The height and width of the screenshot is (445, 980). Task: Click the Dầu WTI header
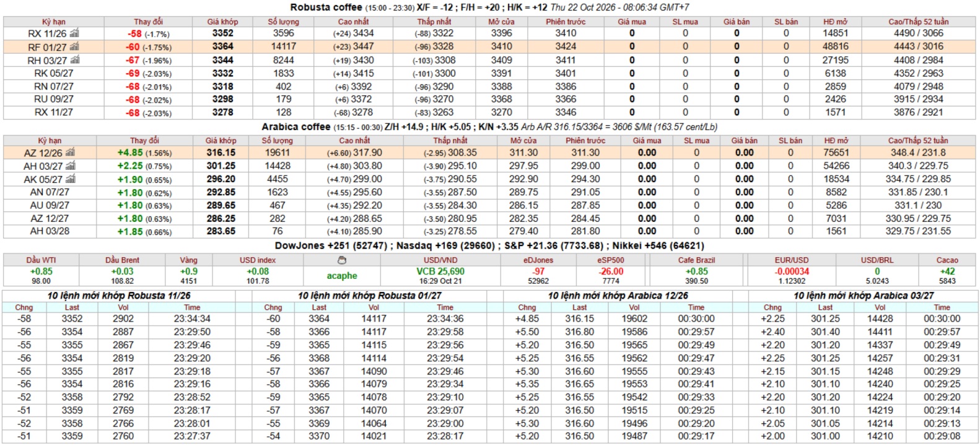41,260
